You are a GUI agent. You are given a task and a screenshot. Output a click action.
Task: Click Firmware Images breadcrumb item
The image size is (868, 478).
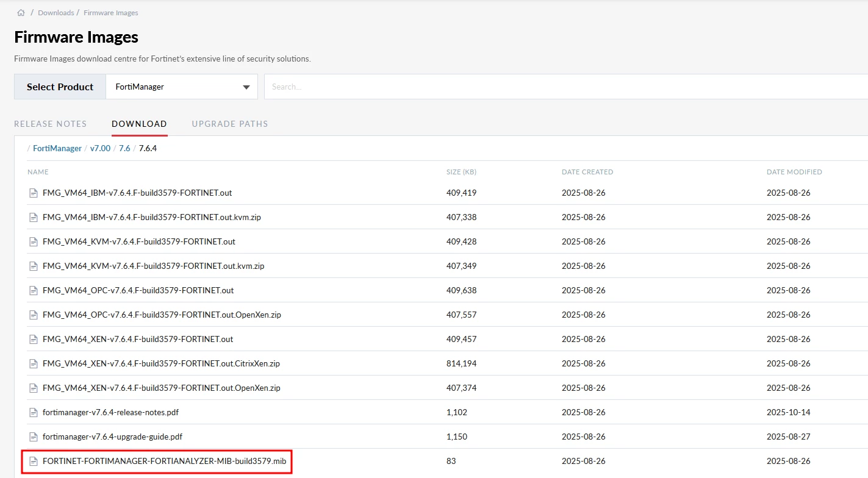112,13
